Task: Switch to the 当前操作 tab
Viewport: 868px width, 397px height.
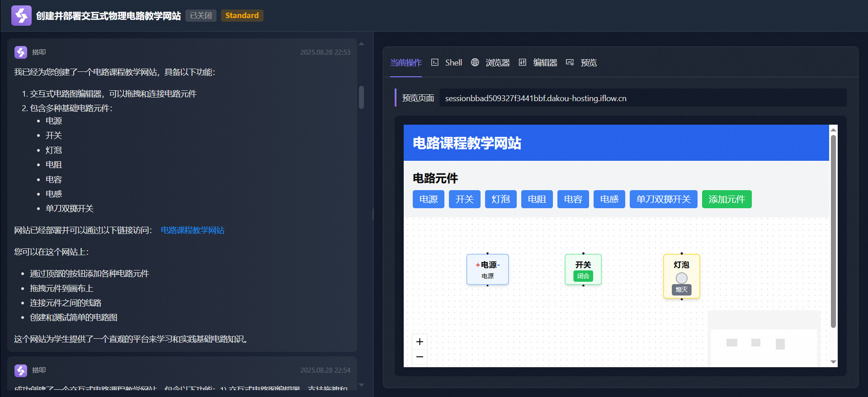Action: [x=406, y=63]
